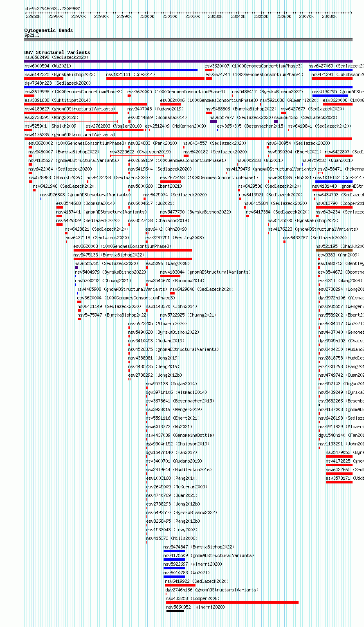The height and width of the screenshot is (627, 364).
Task: Select the chr9:22946093..23089681 coordinates text
Action: pos(53,9)
